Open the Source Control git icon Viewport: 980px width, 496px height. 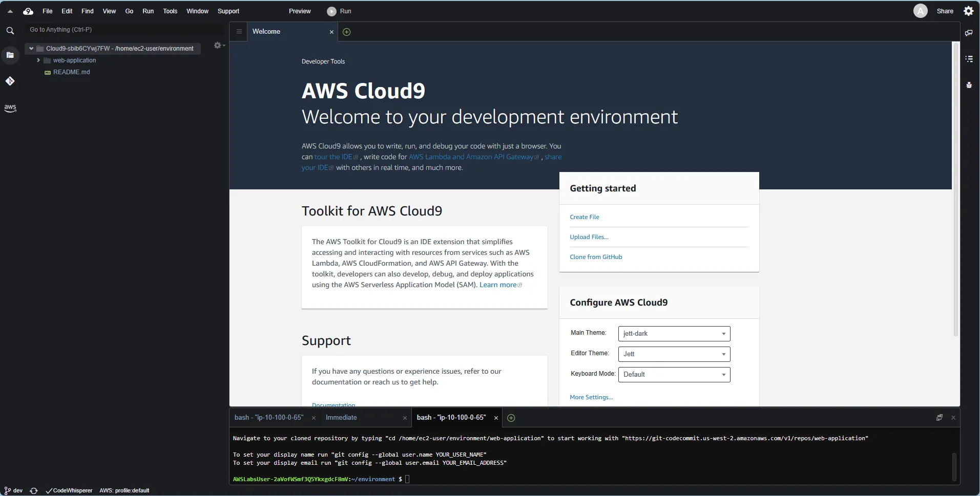pos(10,81)
